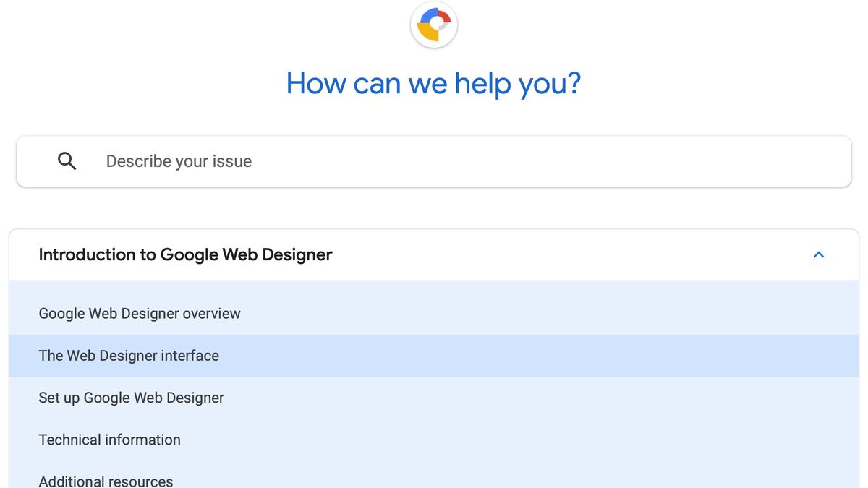Open Additional resources

click(106, 479)
